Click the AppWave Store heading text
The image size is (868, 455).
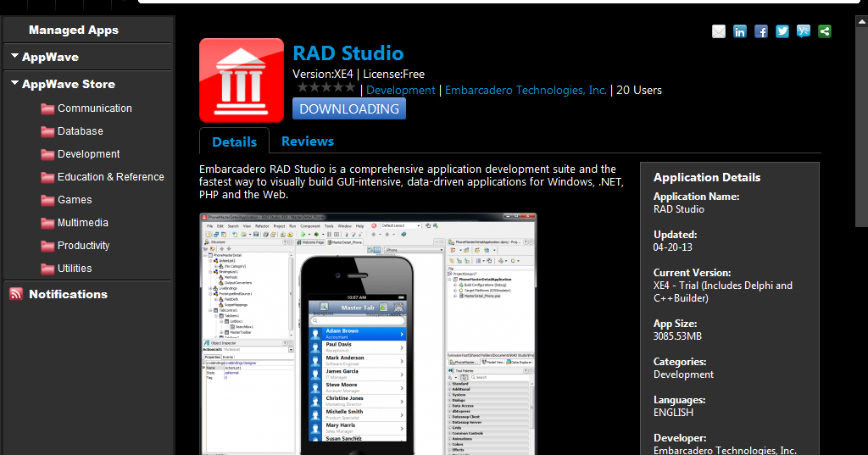click(x=69, y=84)
